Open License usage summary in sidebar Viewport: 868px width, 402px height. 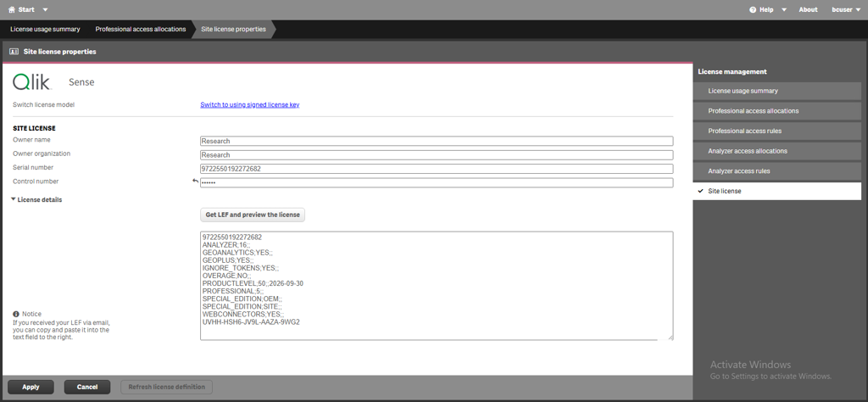coord(776,91)
